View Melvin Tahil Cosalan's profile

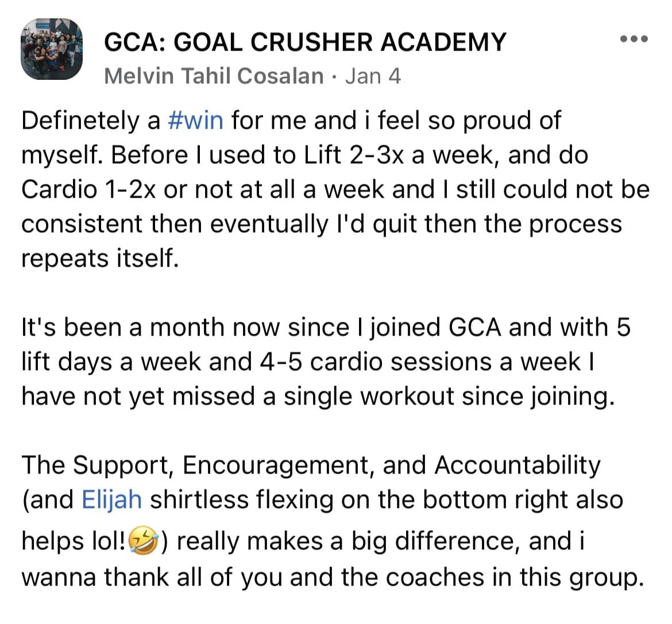coord(214,76)
